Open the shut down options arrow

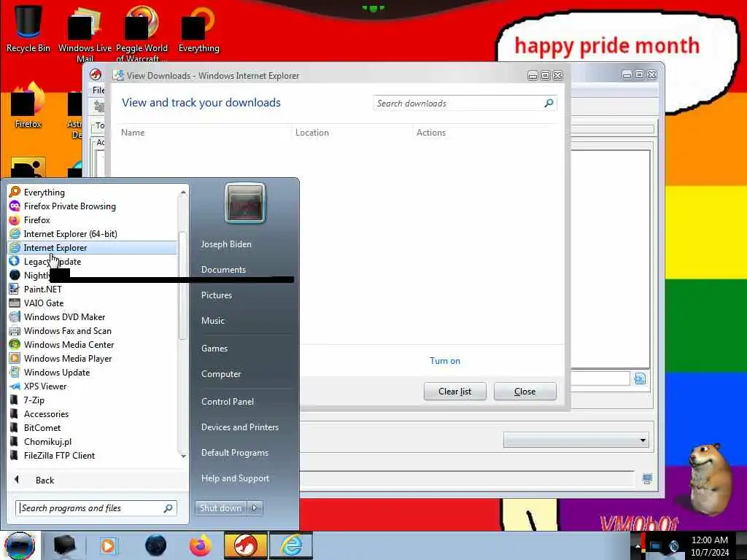[255, 508]
